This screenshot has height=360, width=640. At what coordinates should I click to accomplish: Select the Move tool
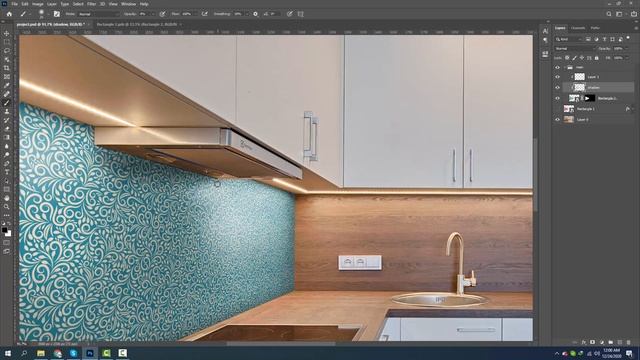tap(7, 33)
